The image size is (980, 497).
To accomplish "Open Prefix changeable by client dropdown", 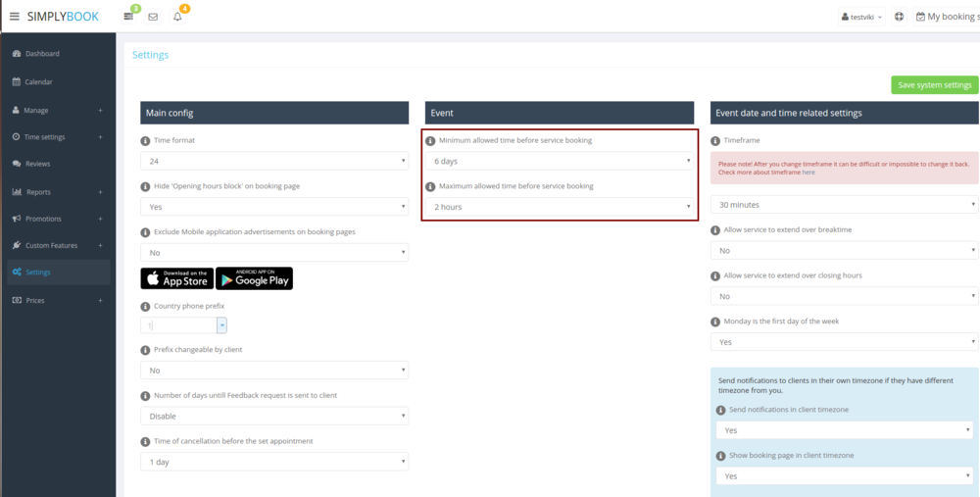I will pyautogui.click(x=274, y=371).
